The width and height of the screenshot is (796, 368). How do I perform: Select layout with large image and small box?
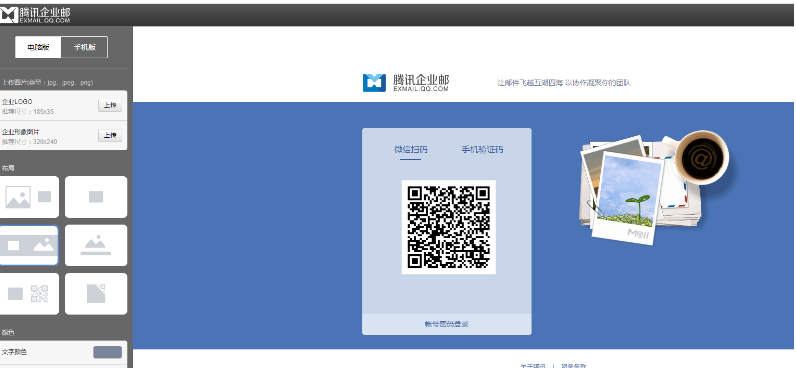coord(29,197)
